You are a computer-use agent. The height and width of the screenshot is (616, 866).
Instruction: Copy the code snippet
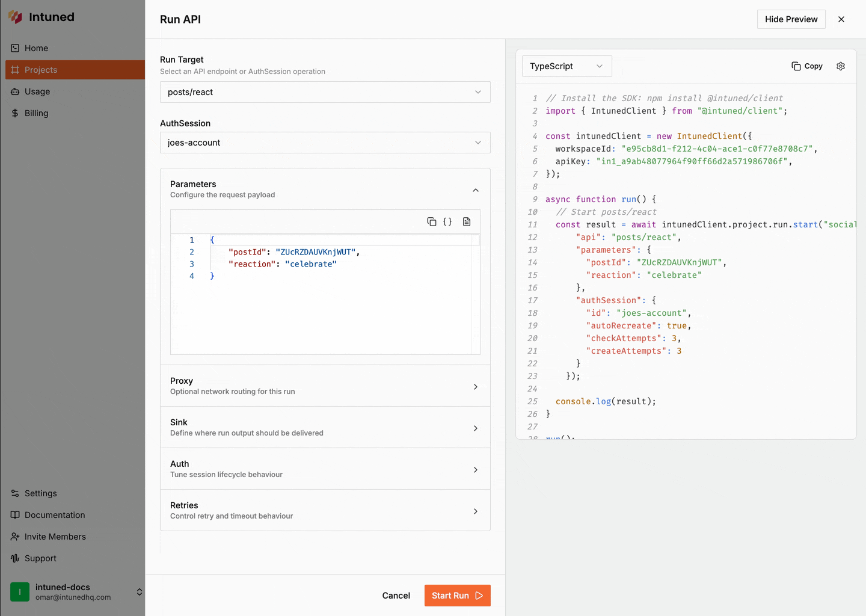807,66
